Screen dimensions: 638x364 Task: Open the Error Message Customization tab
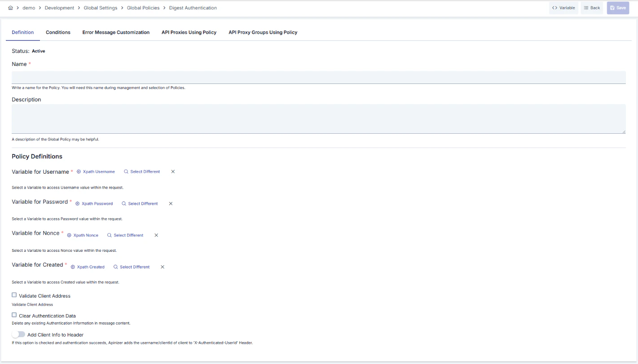pyautogui.click(x=115, y=32)
